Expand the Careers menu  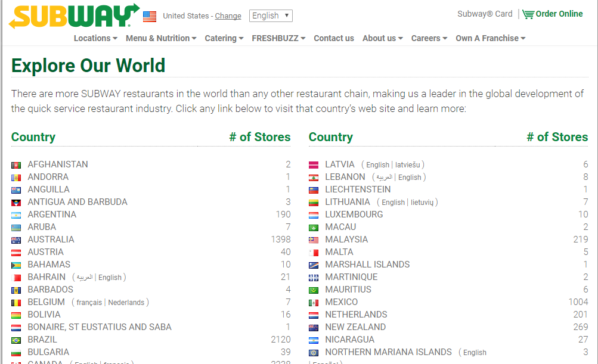[429, 38]
